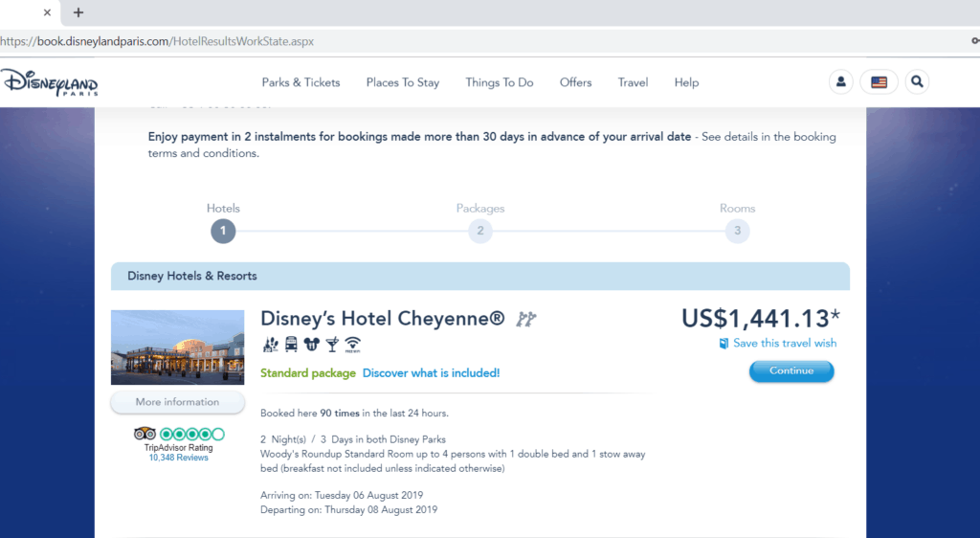Open the 10,348 Reviews link
This screenshot has height=538, width=980.
click(178, 458)
